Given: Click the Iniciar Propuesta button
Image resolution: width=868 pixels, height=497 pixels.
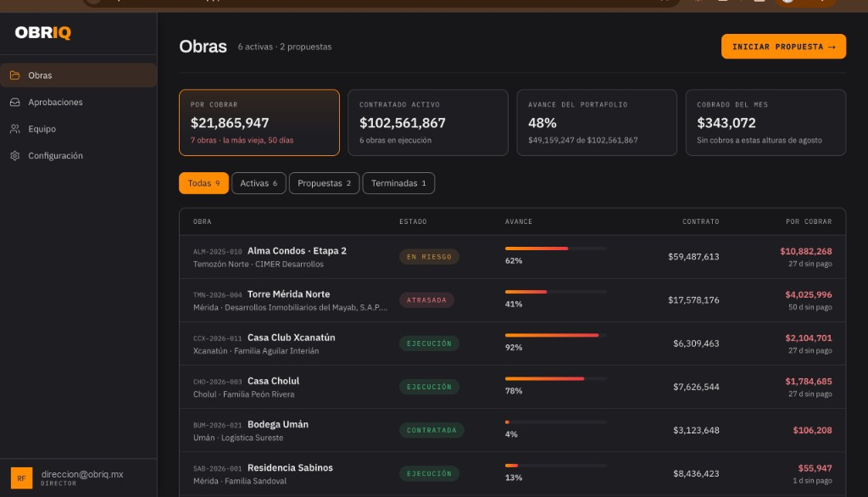Looking at the screenshot, I should pos(783,47).
